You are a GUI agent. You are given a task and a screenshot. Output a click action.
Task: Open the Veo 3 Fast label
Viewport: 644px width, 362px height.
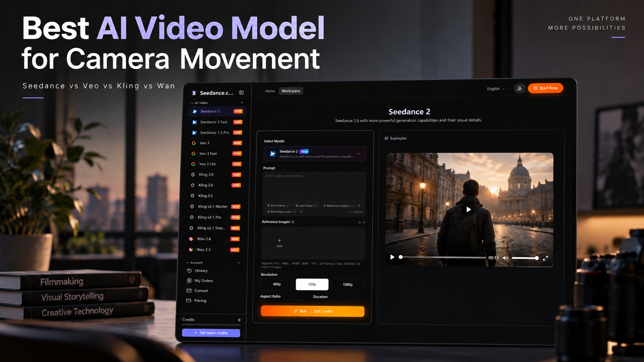[x=208, y=153]
